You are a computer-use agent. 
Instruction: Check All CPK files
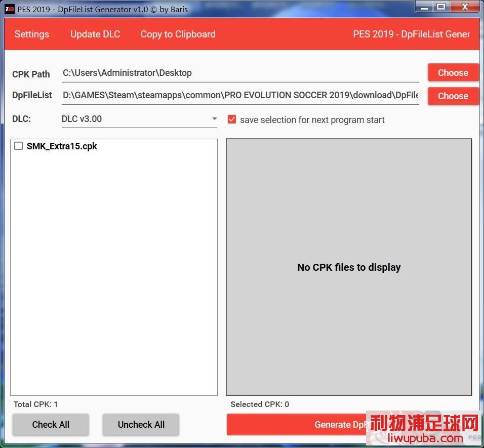[x=51, y=425]
